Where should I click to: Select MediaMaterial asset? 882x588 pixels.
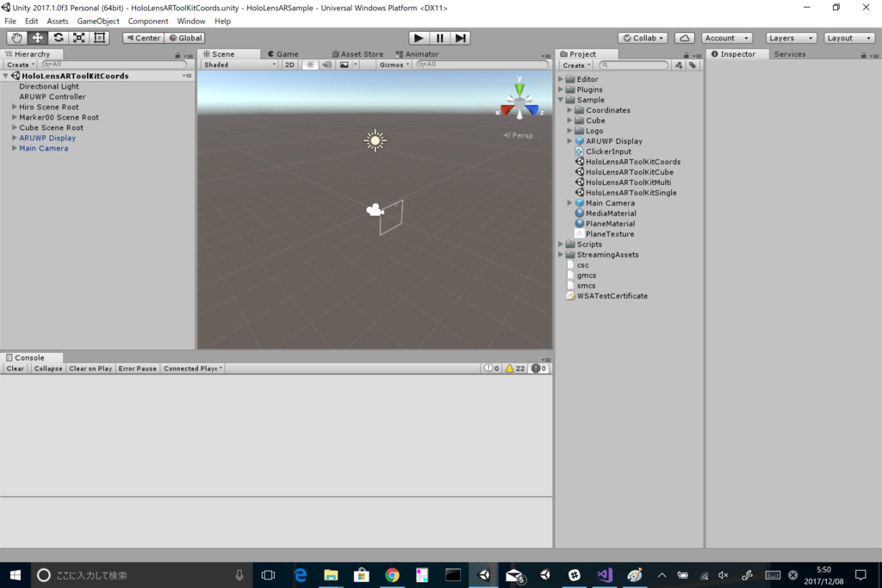611,213
